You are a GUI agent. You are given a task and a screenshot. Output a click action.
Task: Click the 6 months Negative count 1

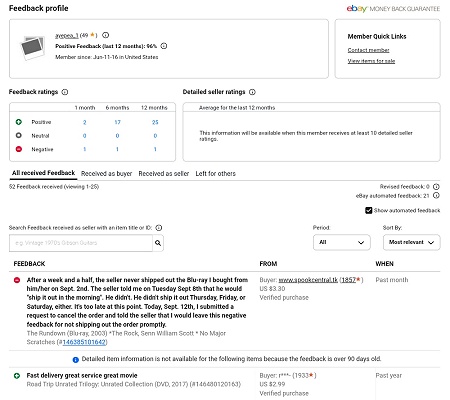click(117, 149)
